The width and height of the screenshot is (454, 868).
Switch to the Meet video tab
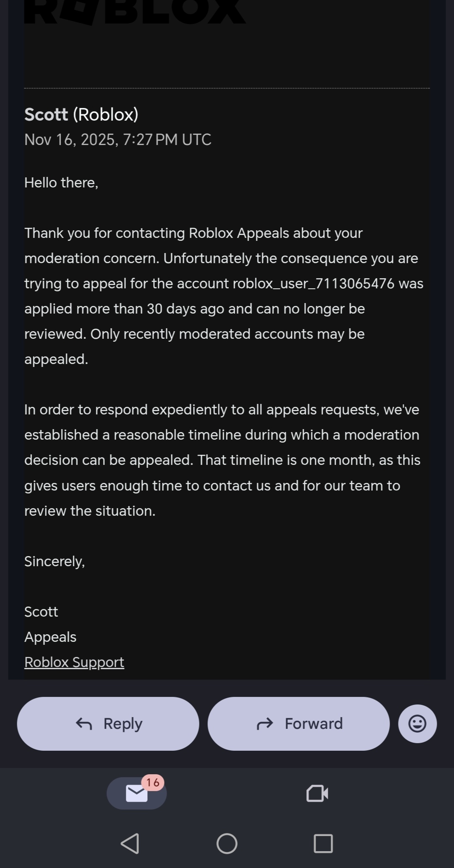(317, 793)
